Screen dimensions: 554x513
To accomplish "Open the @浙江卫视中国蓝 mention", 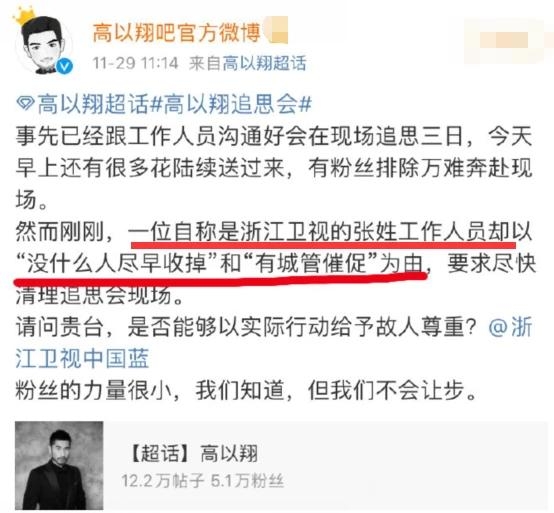I will [x=274, y=342].
